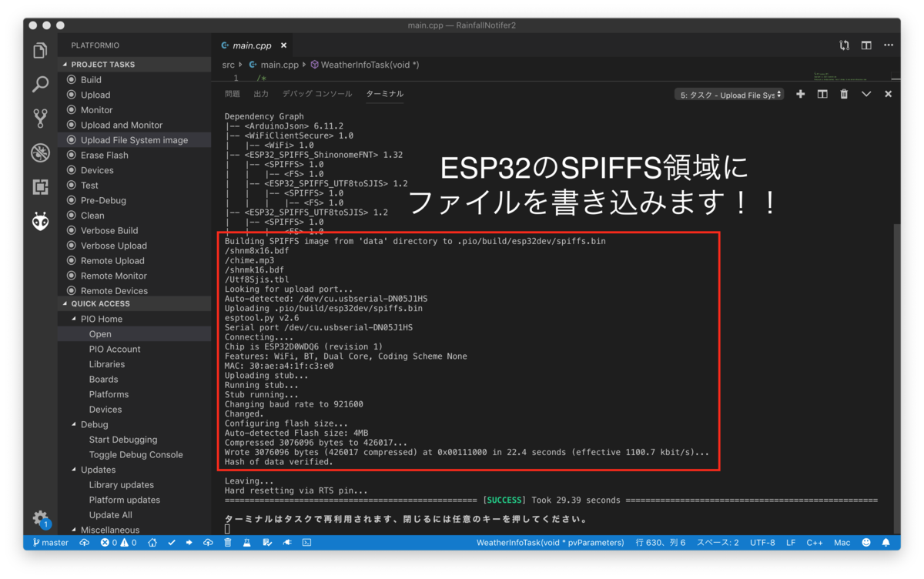Change language mode via C++ status item
This screenshot has height=579, width=924.
815,543
